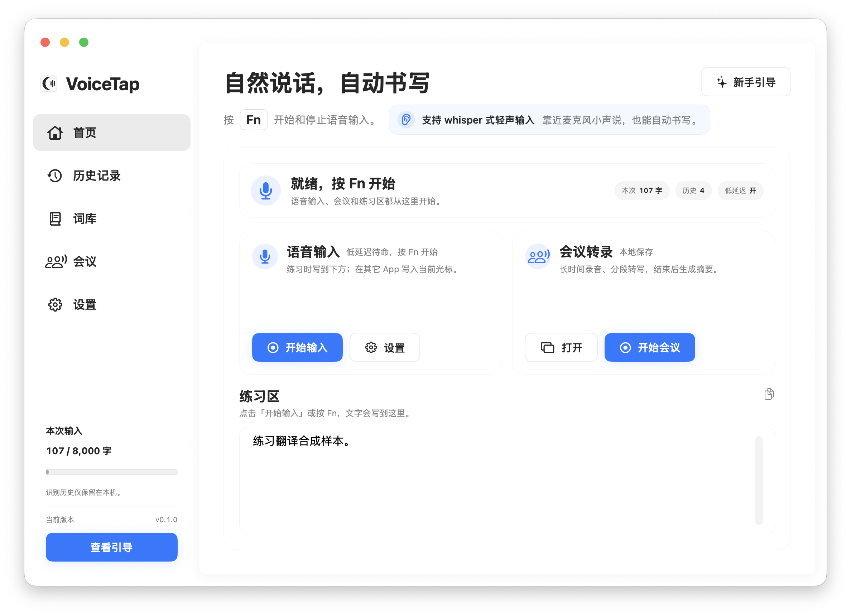Click the 本次输入 label in sidebar
This screenshot has height=616, width=851.
point(64,431)
